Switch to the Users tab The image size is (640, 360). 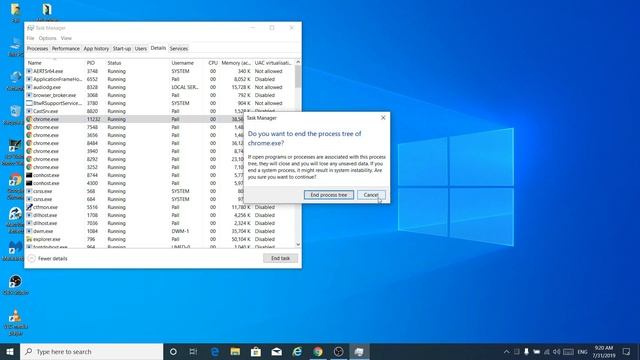(140, 49)
